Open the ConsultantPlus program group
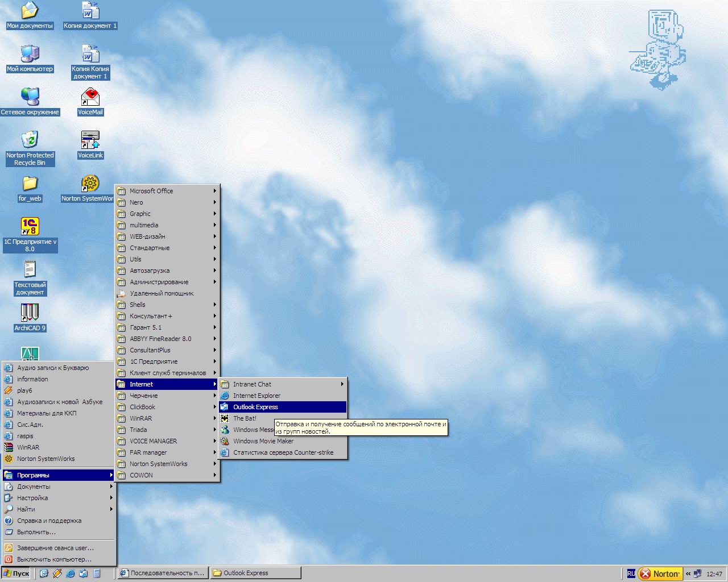 pyautogui.click(x=167, y=350)
